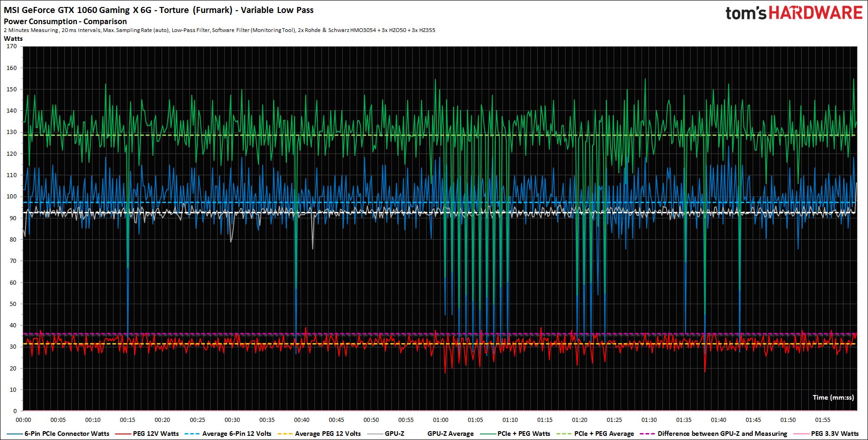Viewport: 868px width, 440px height.
Task: Click the gray line swatch before GPU-Z legend
Action: click(375, 434)
